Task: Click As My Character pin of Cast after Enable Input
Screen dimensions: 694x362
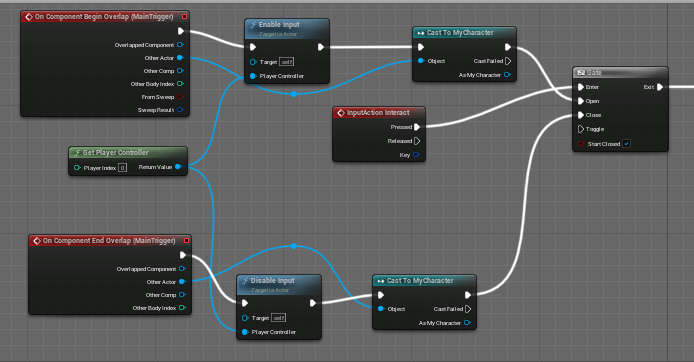Action: point(507,75)
